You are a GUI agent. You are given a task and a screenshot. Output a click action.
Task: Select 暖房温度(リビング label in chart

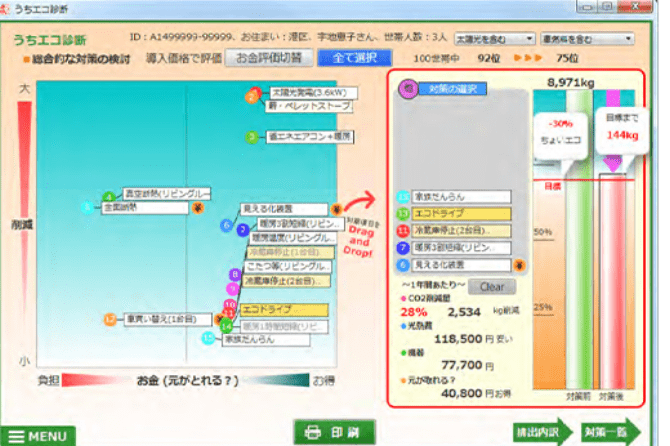click(x=293, y=238)
